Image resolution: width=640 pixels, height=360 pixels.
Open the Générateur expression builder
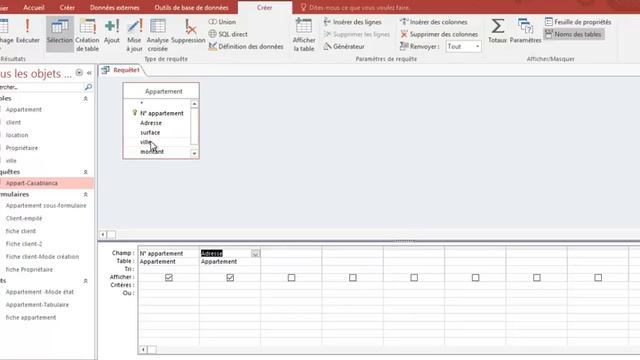344,46
